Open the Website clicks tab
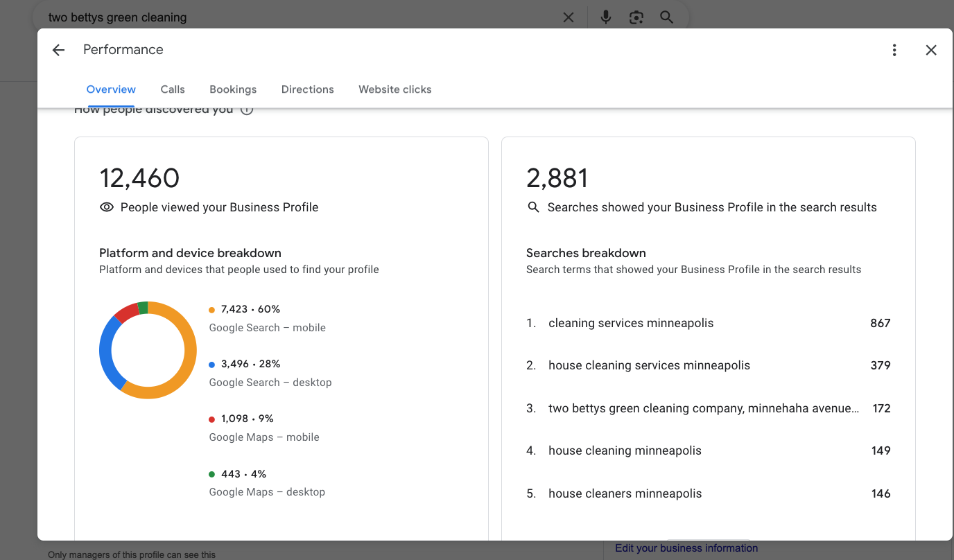The image size is (954, 560). pos(395,89)
